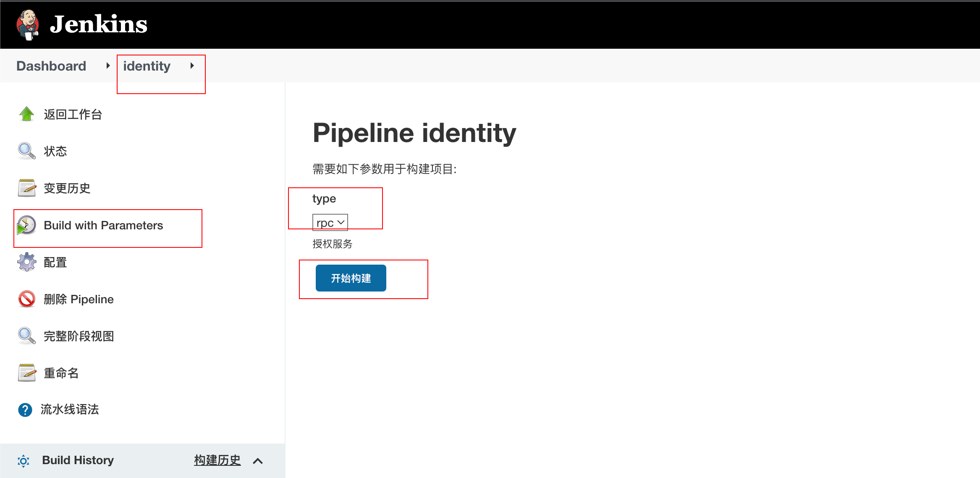Image resolution: width=980 pixels, height=478 pixels.
Task: Expand the arrow after identity breadcrumb
Action: coord(192,66)
